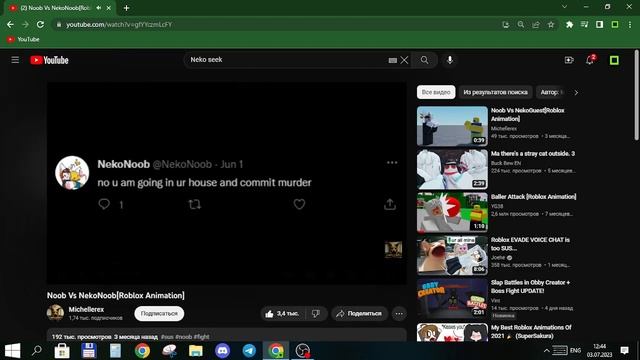The height and width of the screenshot is (360, 640).
Task: Open Windows Start menu
Action: tap(12, 351)
